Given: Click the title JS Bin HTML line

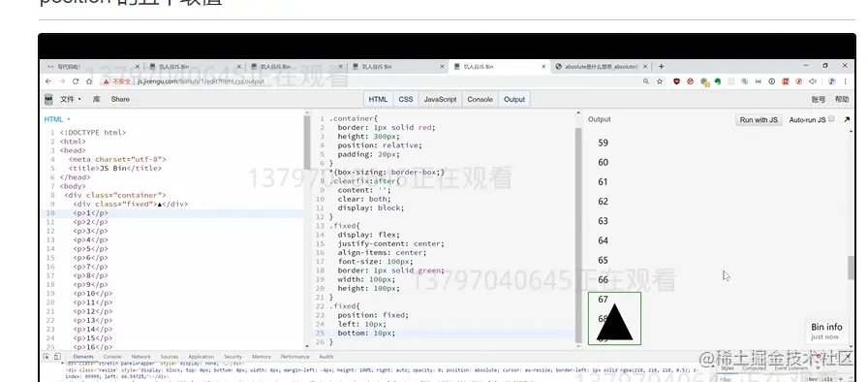Looking at the screenshot, I should (x=115, y=169).
